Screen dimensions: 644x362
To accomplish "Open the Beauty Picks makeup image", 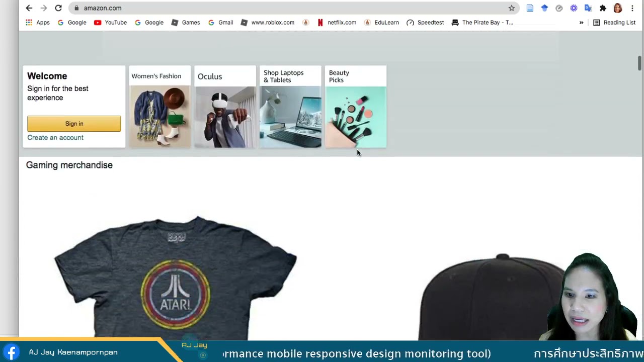I will point(356,117).
